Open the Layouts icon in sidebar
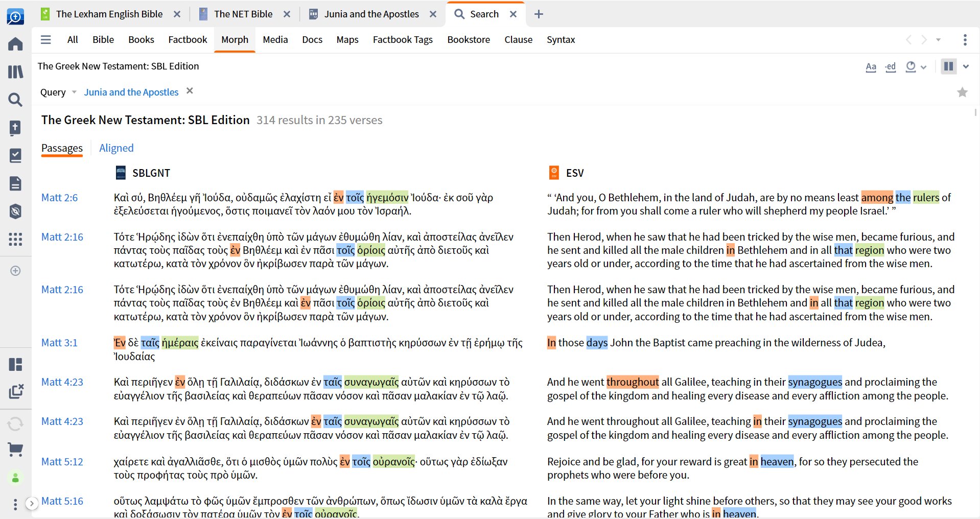 click(15, 364)
